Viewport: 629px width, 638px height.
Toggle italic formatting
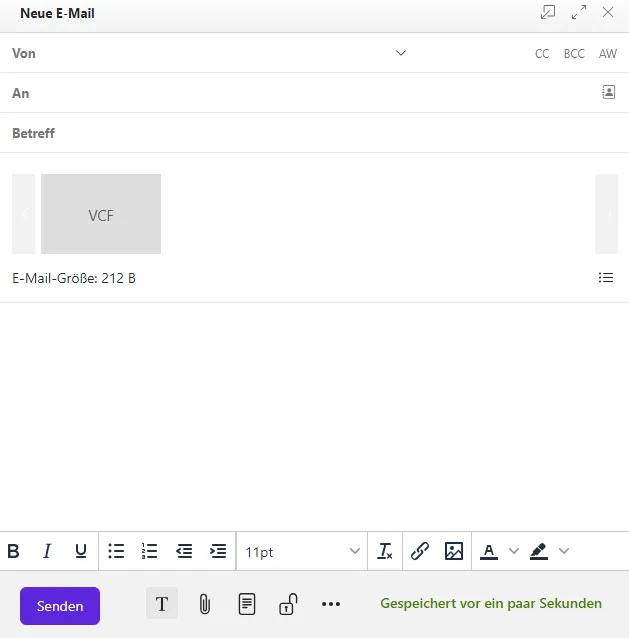tap(47, 551)
